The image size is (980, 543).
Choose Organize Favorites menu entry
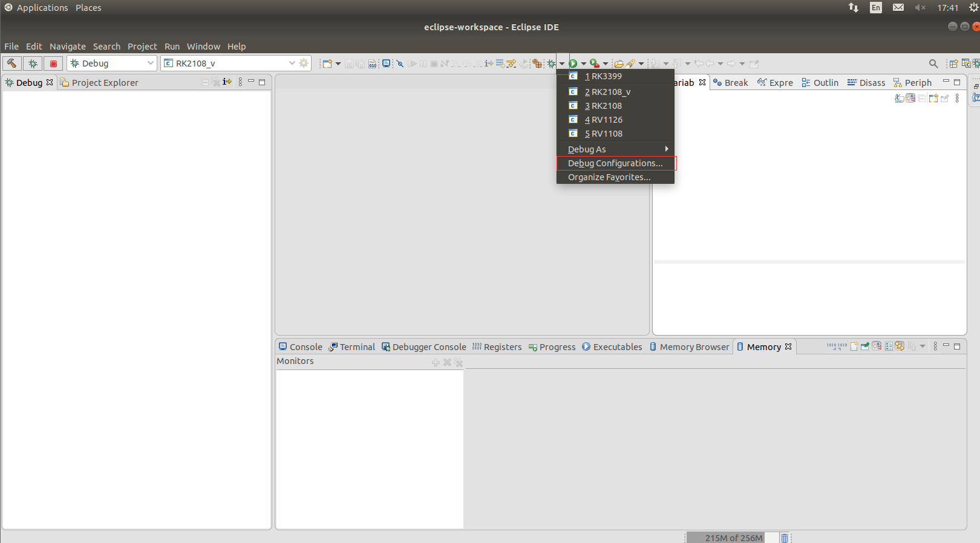pyautogui.click(x=615, y=177)
